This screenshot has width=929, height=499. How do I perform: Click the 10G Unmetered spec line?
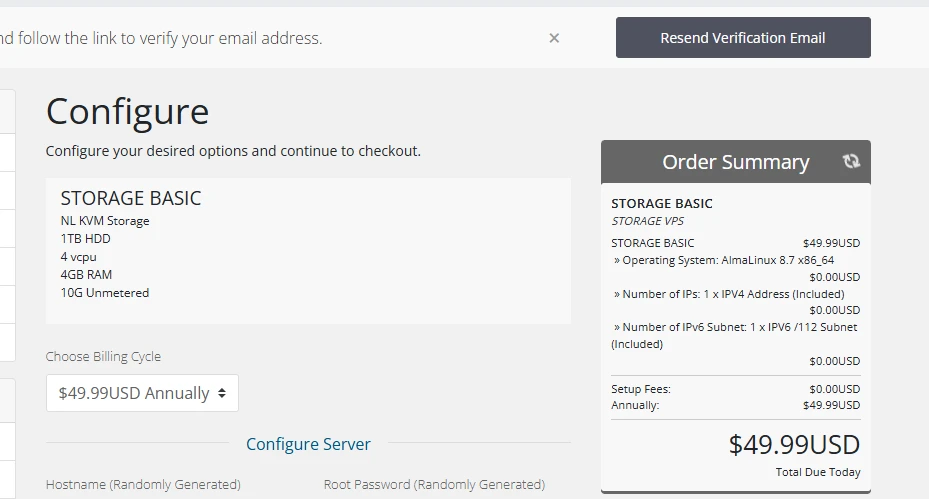pyautogui.click(x=105, y=293)
